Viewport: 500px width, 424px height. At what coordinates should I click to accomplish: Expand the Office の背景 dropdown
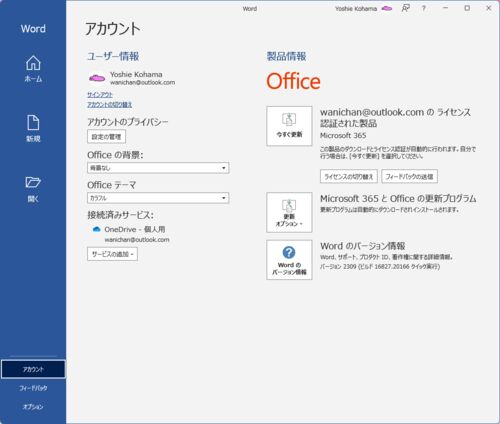click(158, 168)
